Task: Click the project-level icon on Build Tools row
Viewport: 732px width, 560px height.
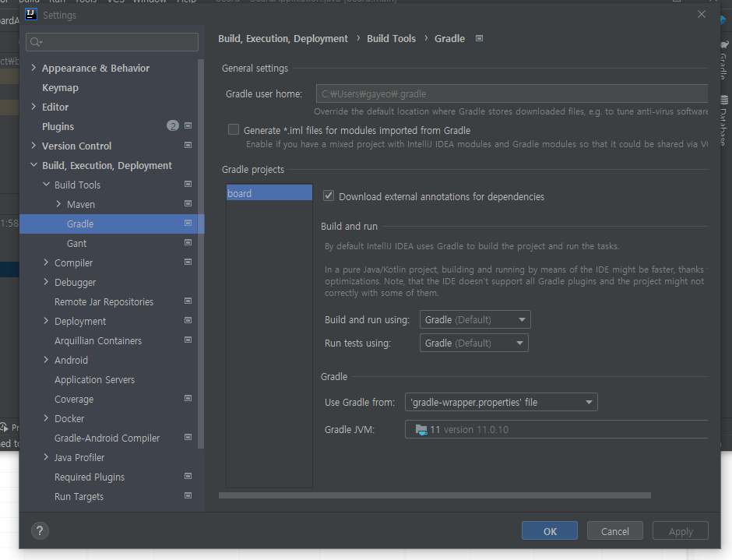Action: [188, 184]
